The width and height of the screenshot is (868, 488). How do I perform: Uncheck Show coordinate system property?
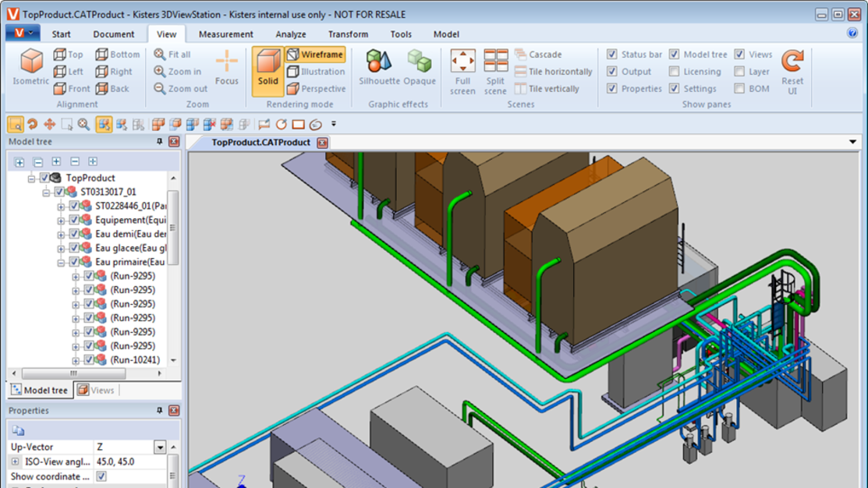tap(101, 476)
